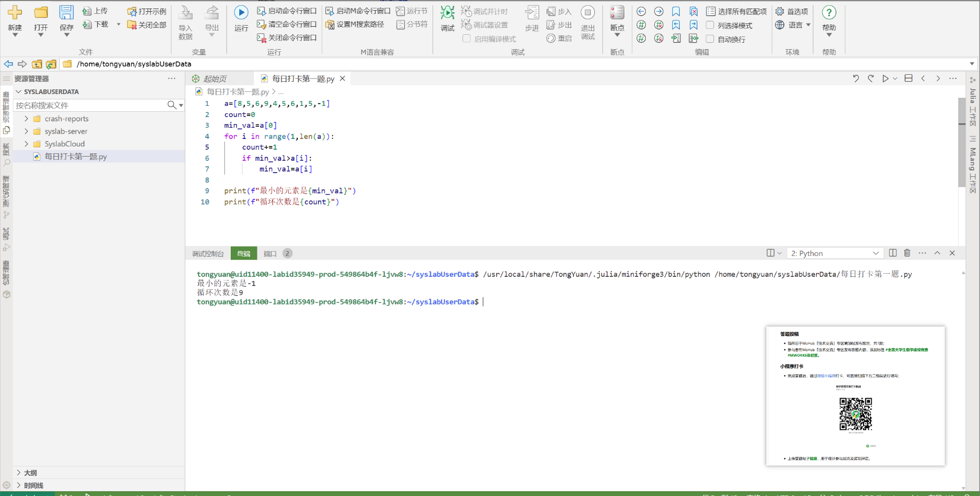Expand the crash-reports folder
The image size is (980, 496).
tap(26, 119)
